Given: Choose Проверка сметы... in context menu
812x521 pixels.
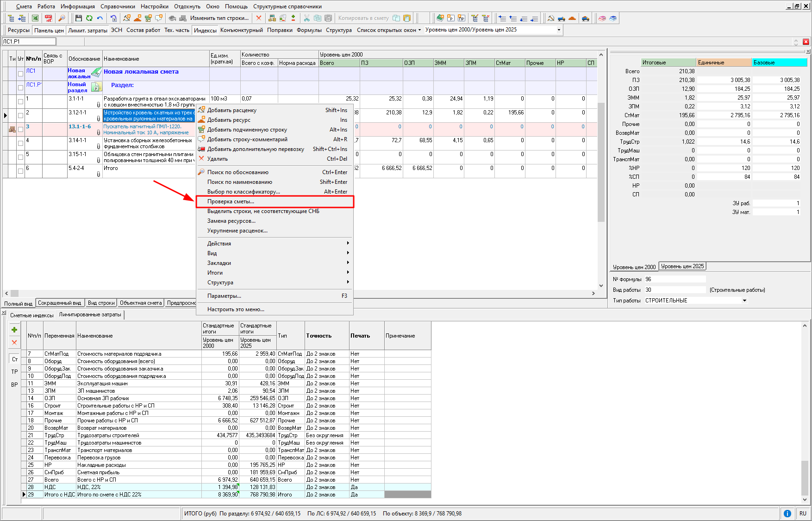Looking at the screenshot, I should (x=275, y=201).
